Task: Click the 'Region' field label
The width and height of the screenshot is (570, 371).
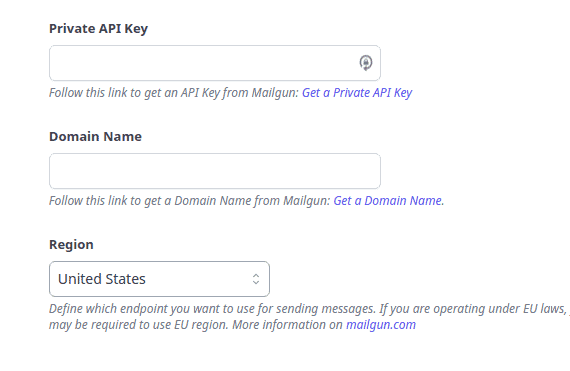Action: pos(71,245)
